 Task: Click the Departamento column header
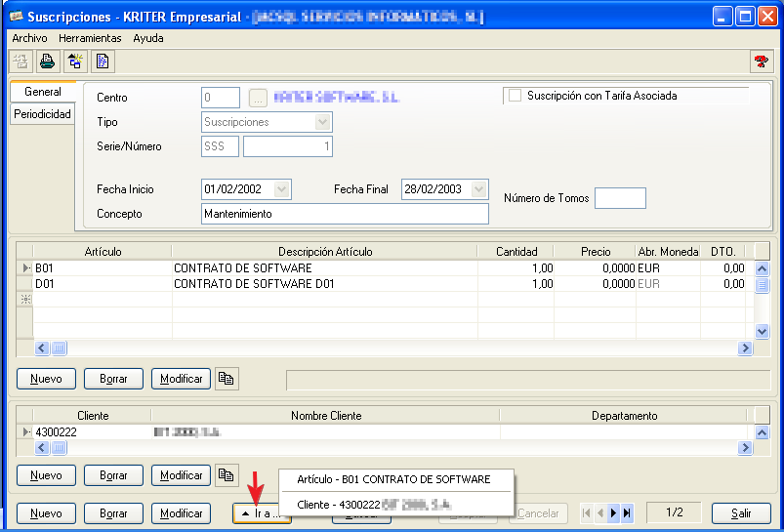click(624, 416)
